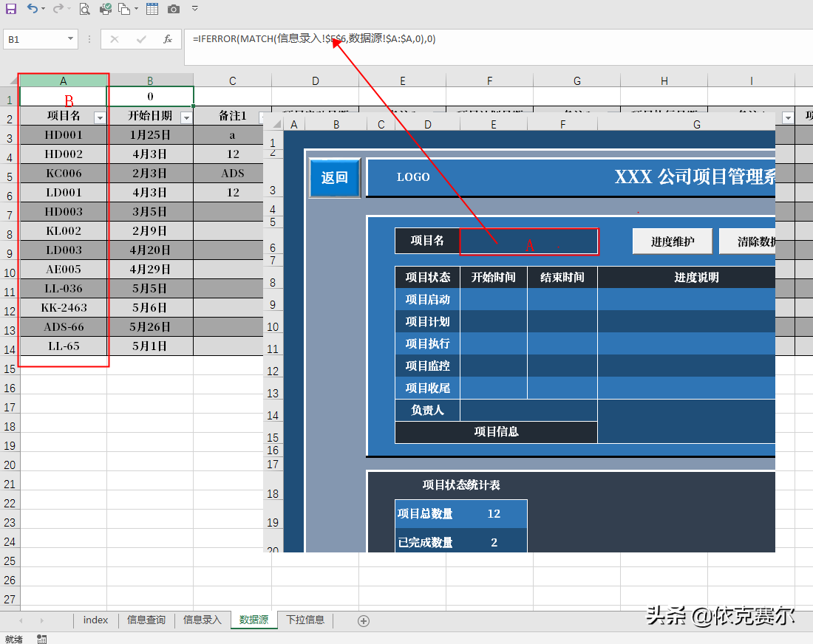The width and height of the screenshot is (813, 644).
Task: Open the Customize Quick Access Toolbar dropdown
Action: click(x=195, y=8)
